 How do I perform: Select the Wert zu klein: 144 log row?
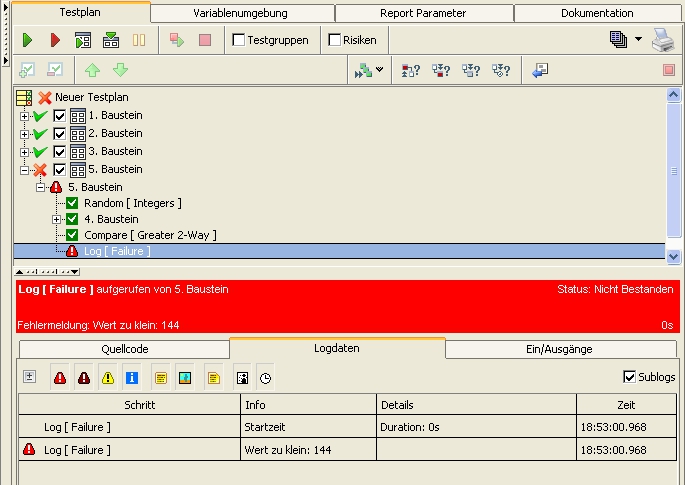click(x=287, y=450)
